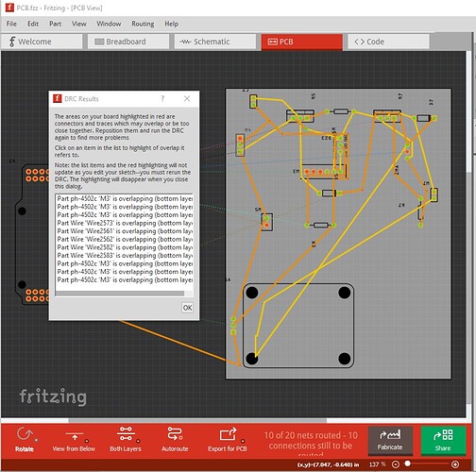476x472 pixels.
Task: Click the zoom out minus icon
Action: tap(396, 464)
